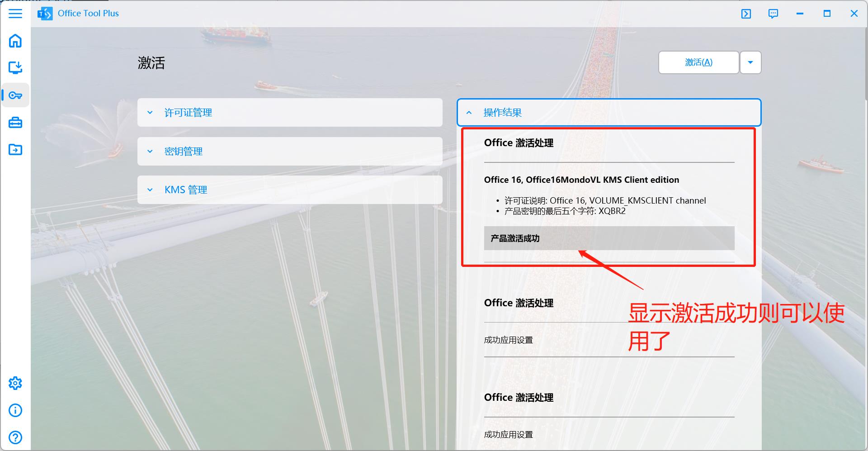Viewport: 868px width, 451px height.
Task: Open the dropdown beside 激活(A) button
Action: [750, 62]
